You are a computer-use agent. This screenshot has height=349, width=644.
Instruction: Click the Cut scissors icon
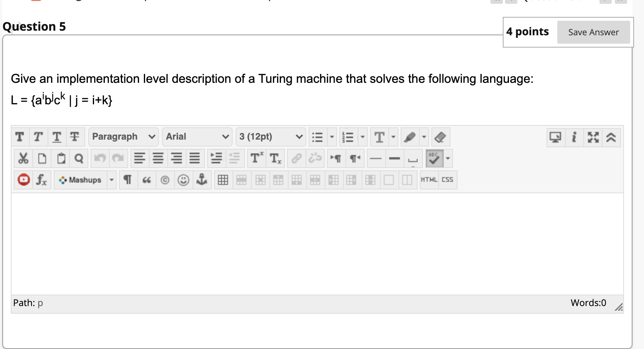(23, 158)
